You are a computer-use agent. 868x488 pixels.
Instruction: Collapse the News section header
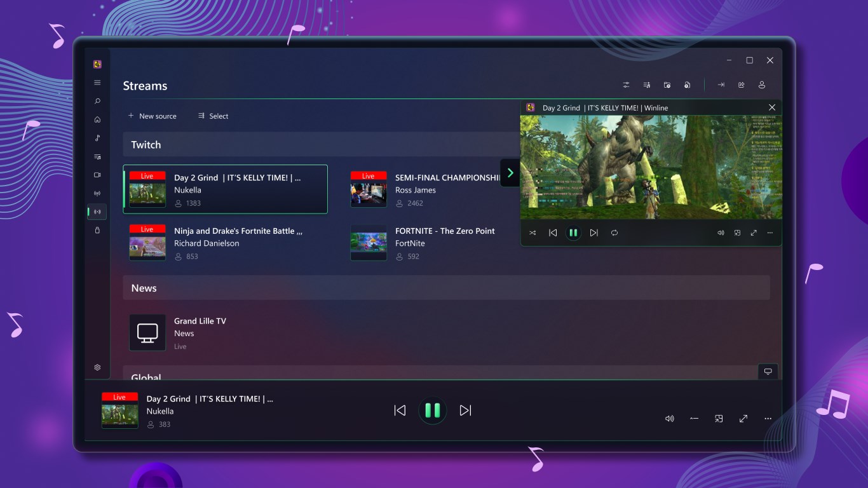[446, 288]
